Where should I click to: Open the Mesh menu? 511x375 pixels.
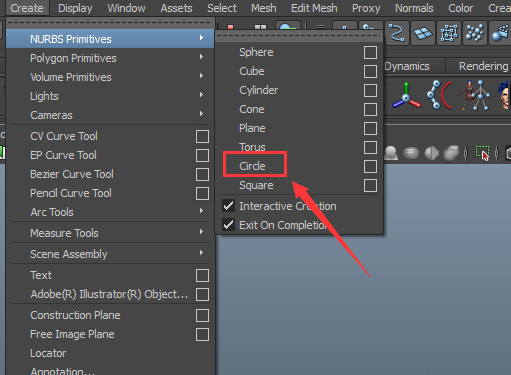(x=264, y=8)
